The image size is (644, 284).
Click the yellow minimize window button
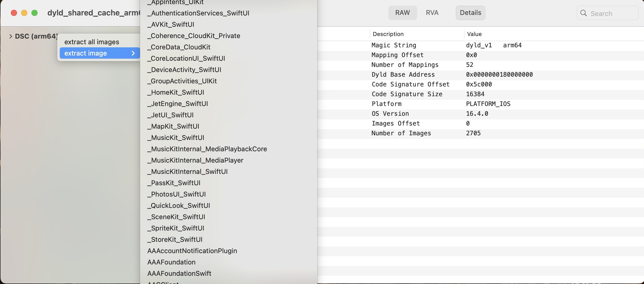click(24, 13)
